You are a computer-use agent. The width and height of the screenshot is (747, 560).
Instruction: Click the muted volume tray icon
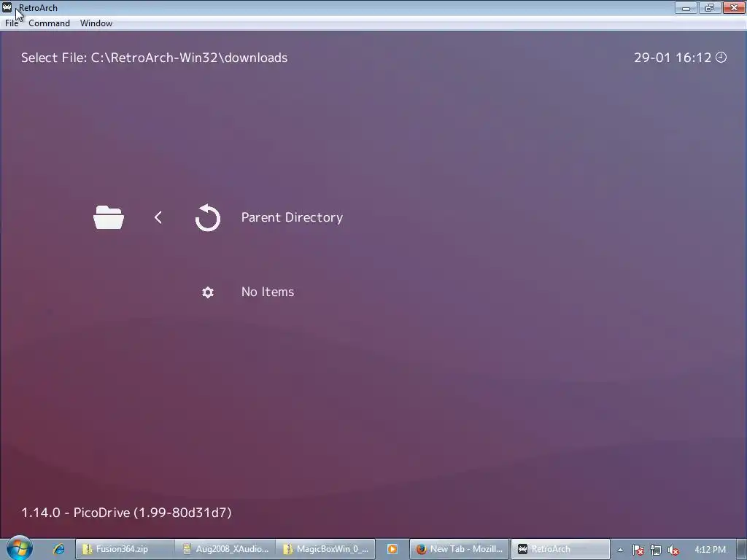[673, 550]
